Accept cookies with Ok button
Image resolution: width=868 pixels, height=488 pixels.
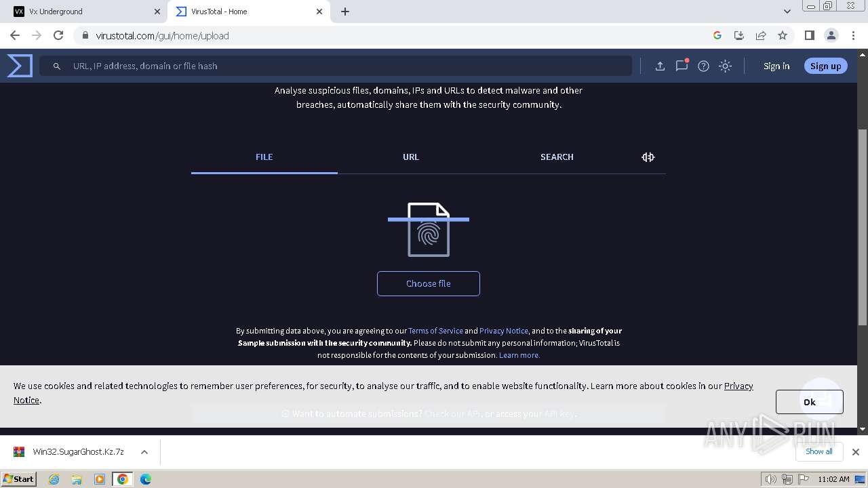click(810, 402)
